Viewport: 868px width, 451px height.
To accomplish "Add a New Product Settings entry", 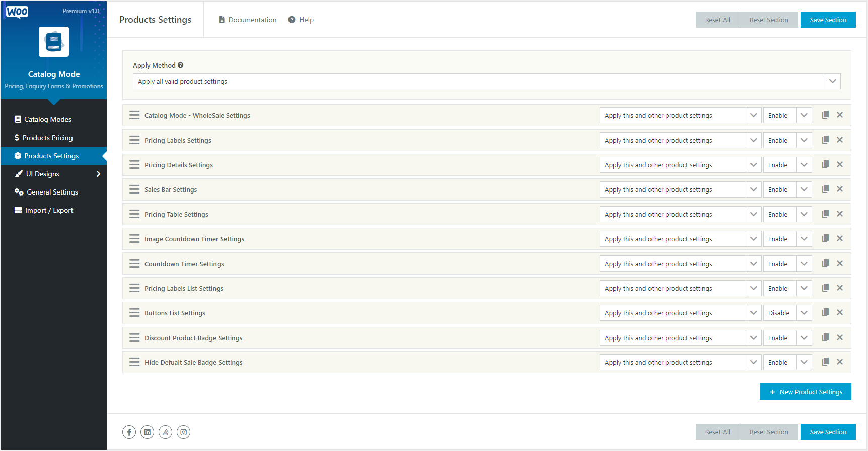I will click(806, 392).
